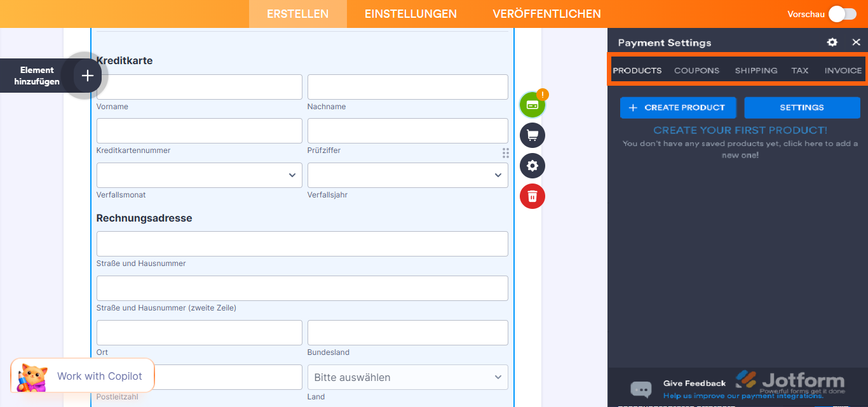Select the COUPONS tab

pos(696,70)
